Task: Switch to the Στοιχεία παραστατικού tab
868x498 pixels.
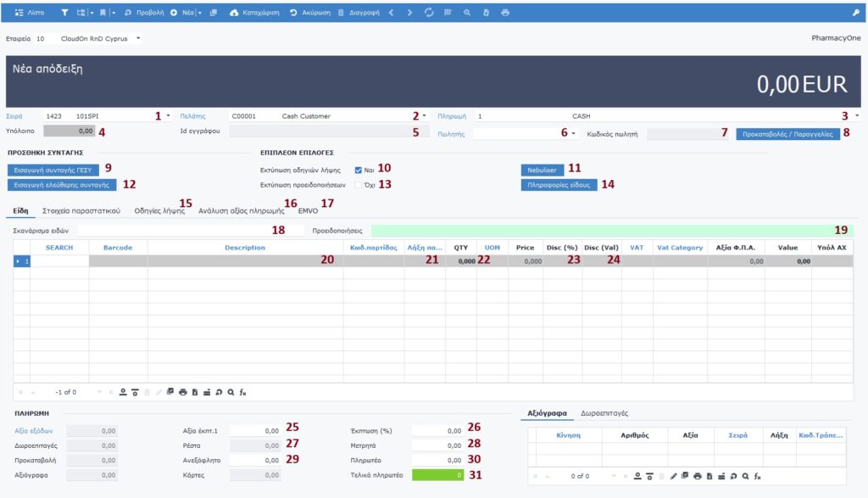Action: (81, 210)
